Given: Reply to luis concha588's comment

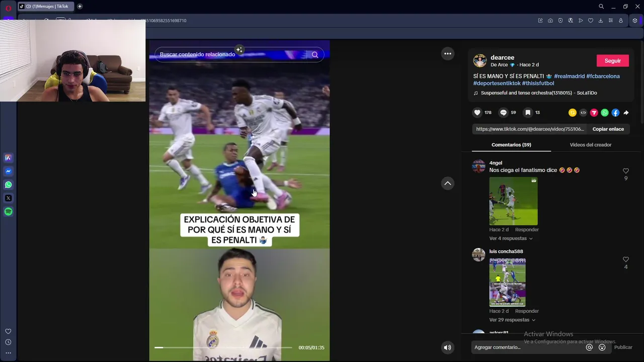Looking at the screenshot, I should tap(527, 311).
